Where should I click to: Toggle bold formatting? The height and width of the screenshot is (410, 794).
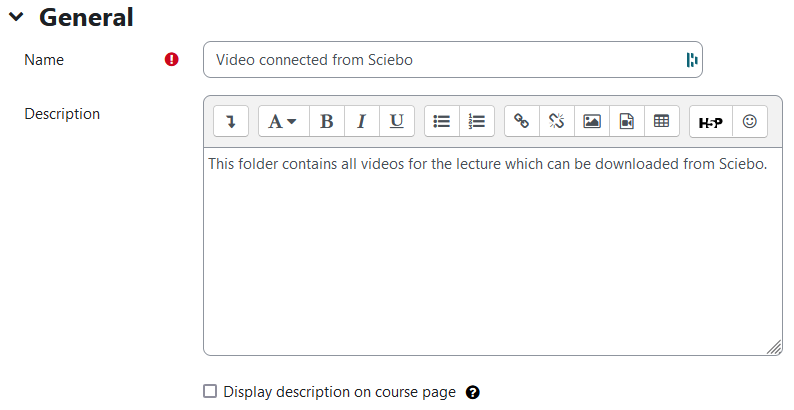(x=327, y=121)
